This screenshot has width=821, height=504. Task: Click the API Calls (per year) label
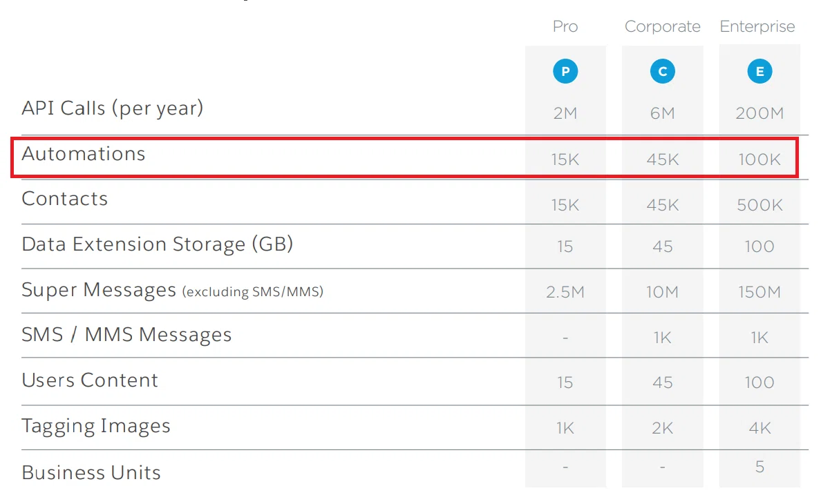tap(112, 108)
